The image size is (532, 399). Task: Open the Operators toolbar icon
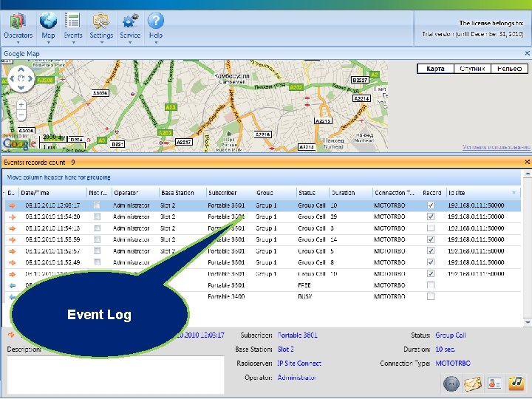coord(18,21)
